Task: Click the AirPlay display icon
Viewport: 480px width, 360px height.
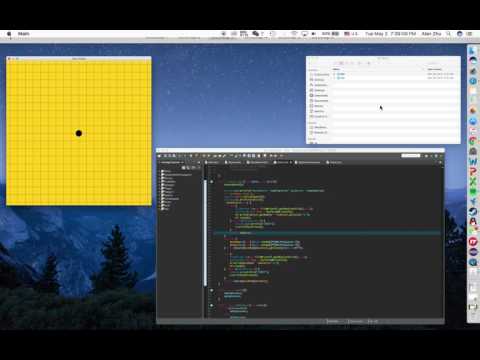Action: [x=304, y=34]
